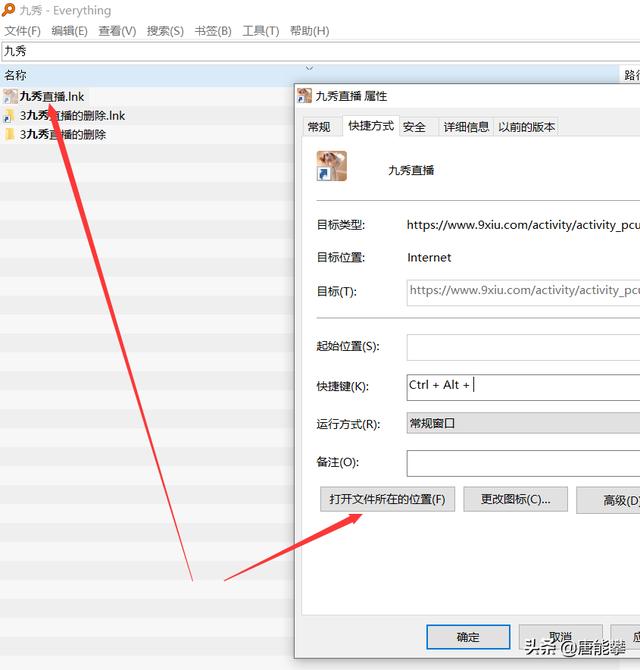Open the 查看(V) menu
The width and height of the screenshot is (640, 670).
point(117,31)
